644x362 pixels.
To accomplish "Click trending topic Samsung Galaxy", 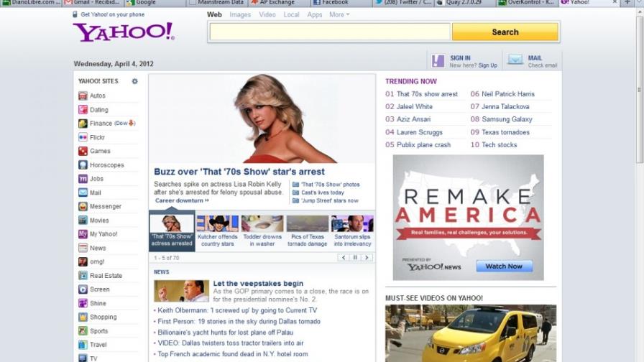I will click(x=507, y=119).
